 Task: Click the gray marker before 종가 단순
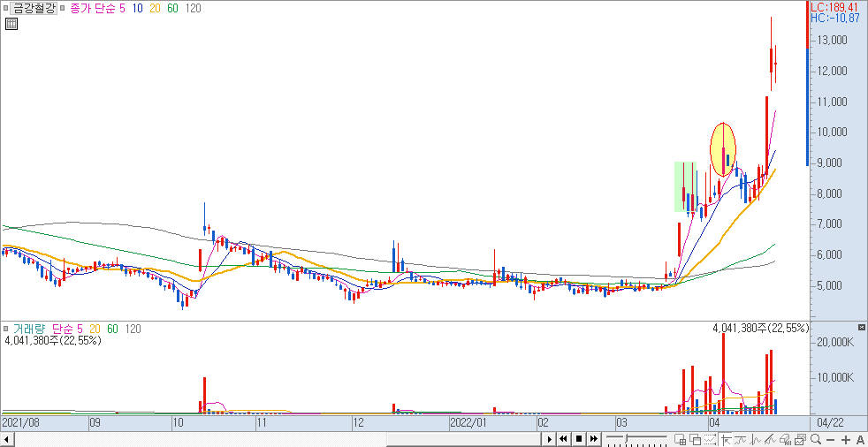[x=61, y=9]
